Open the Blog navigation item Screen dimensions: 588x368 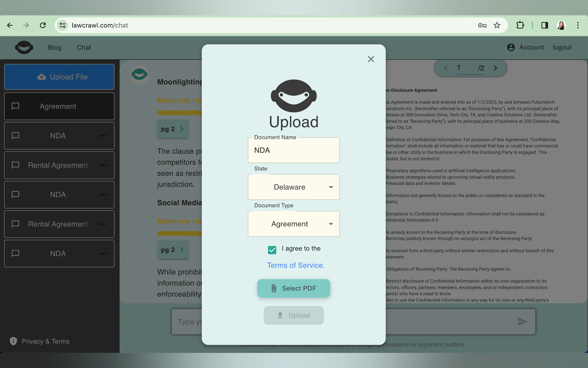pyautogui.click(x=54, y=48)
